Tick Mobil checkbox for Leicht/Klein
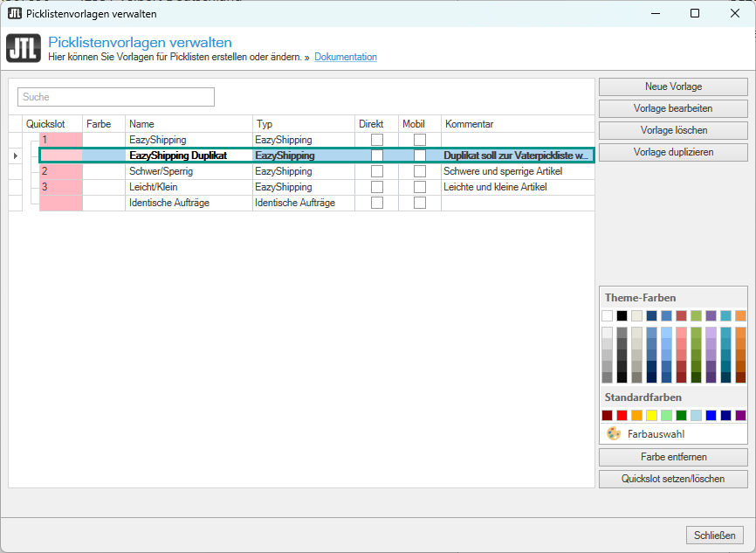Viewport: 756px width, 553px height. pos(420,187)
